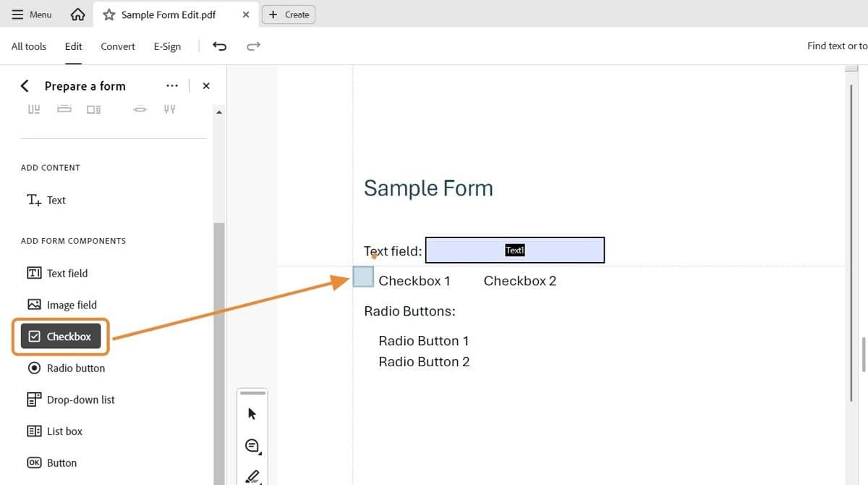Click inside the Text field on the form

click(515, 250)
